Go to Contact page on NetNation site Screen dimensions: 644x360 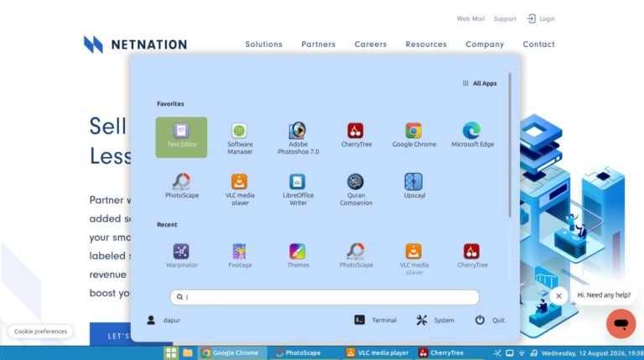click(538, 44)
